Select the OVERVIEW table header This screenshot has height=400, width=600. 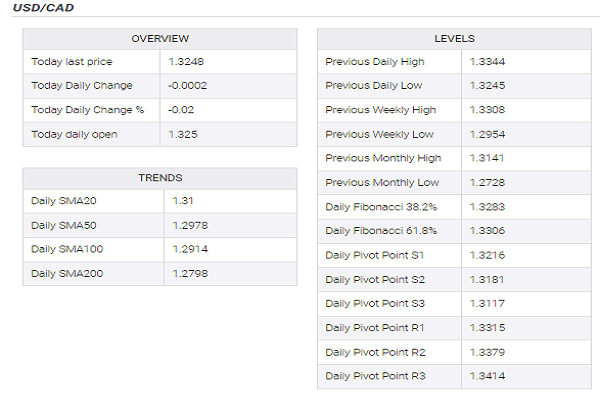pos(160,38)
